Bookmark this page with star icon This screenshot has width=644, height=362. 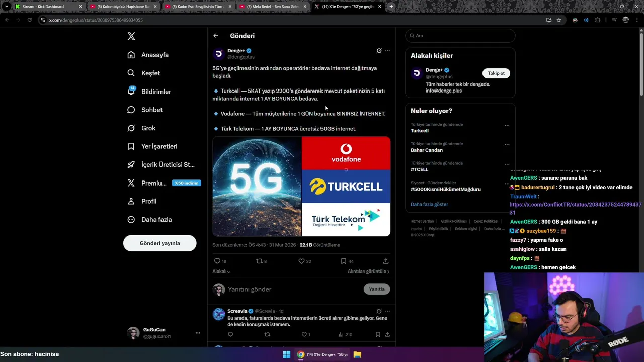(559, 20)
